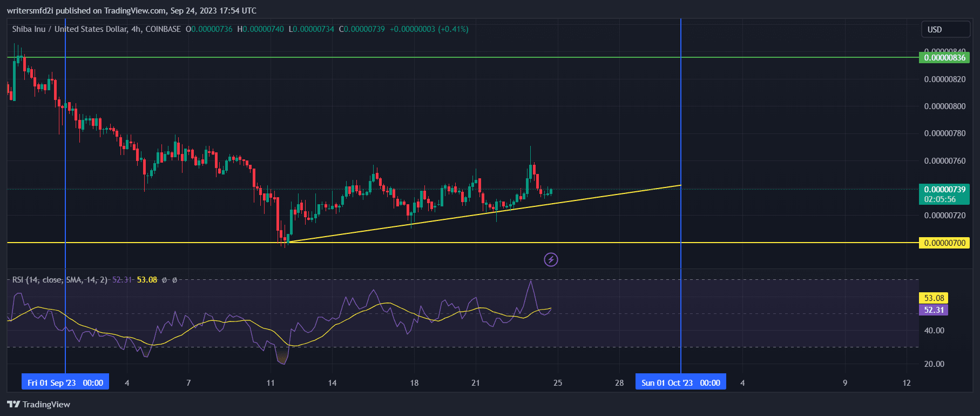This screenshot has width=980, height=416.
Task: Select the green 0.00000836 price axis label
Action: pos(944,58)
